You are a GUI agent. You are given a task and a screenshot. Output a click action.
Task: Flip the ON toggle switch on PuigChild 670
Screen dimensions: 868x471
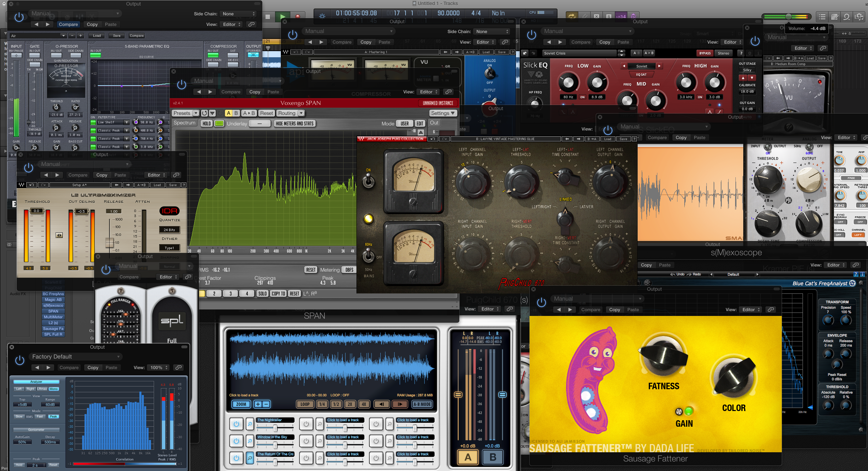click(x=368, y=180)
